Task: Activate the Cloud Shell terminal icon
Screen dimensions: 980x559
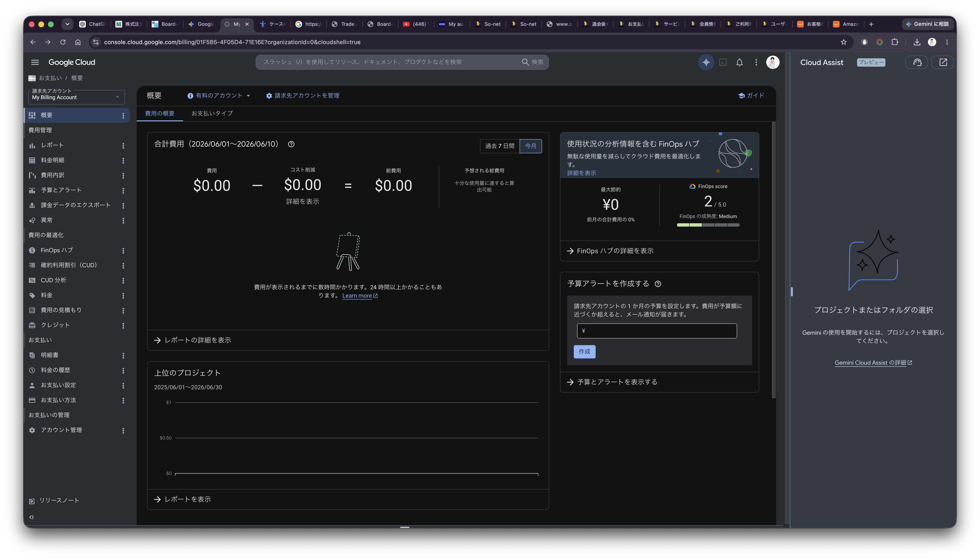Action: pos(723,62)
